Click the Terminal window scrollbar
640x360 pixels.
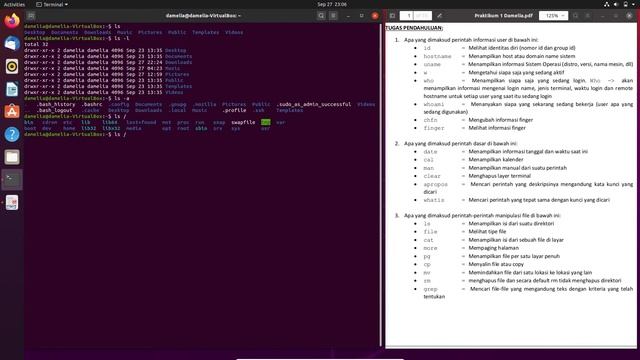(x=381, y=184)
